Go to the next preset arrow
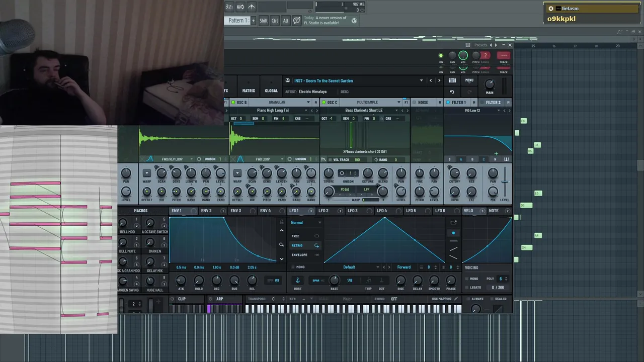Image resolution: width=644 pixels, height=362 pixels. [439, 80]
